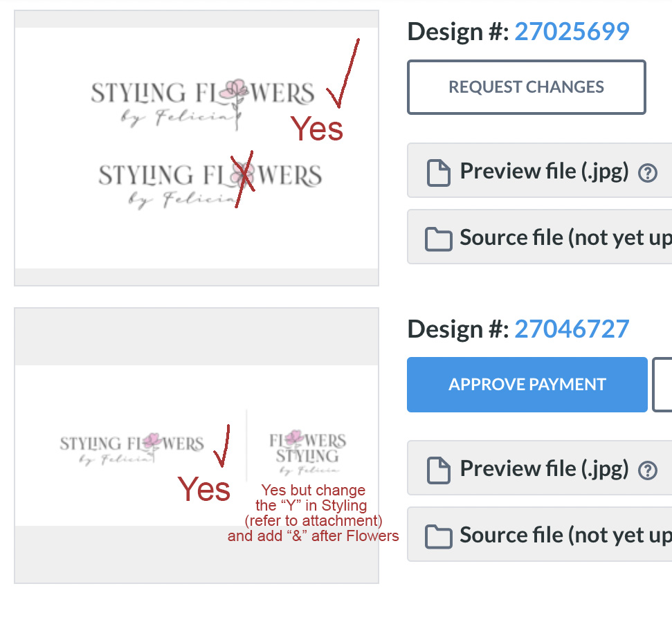Click the folder icon in design 27025699's source file row
The image size is (672, 622).
439,238
